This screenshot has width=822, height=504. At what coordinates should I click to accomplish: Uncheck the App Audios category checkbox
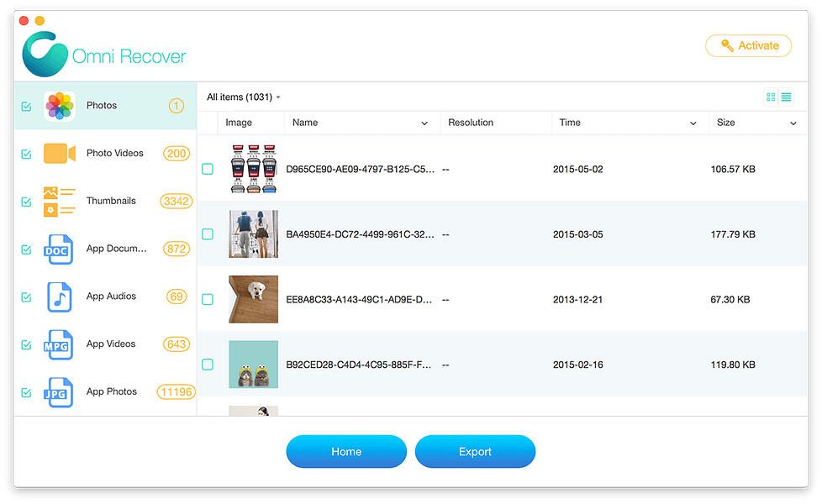[x=26, y=297]
